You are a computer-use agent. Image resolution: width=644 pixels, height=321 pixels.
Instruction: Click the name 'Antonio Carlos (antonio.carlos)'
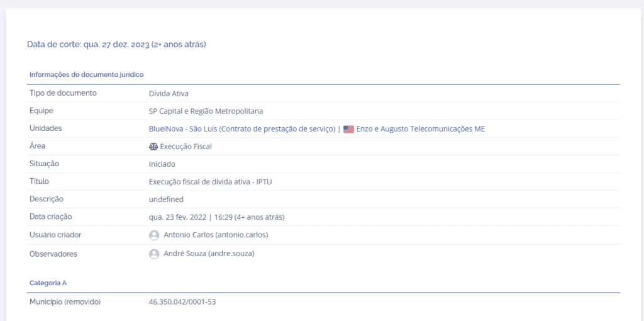point(216,235)
